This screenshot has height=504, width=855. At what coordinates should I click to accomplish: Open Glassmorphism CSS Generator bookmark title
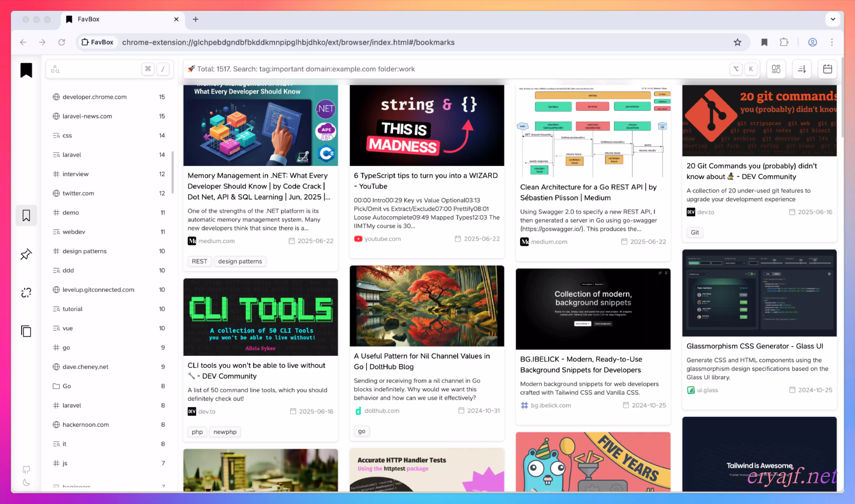754,346
